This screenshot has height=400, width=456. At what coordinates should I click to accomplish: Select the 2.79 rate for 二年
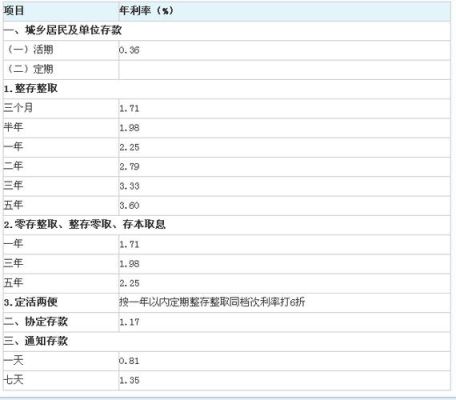click(129, 167)
